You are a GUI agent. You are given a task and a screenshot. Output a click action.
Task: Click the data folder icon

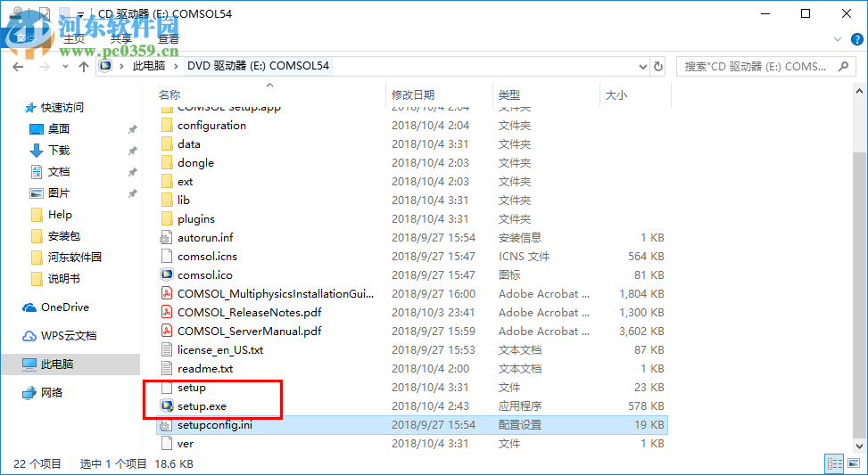click(167, 144)
